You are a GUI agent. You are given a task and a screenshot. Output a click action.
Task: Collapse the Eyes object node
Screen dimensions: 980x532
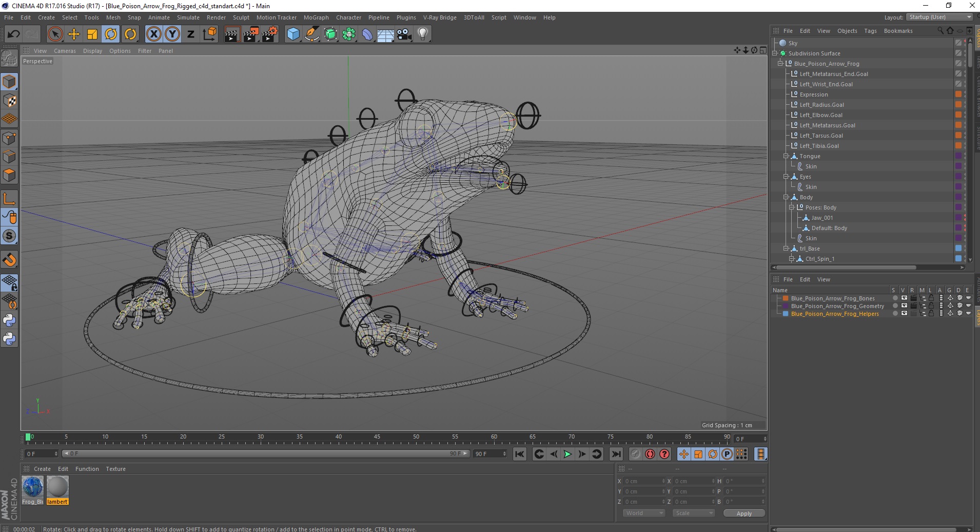786,177
